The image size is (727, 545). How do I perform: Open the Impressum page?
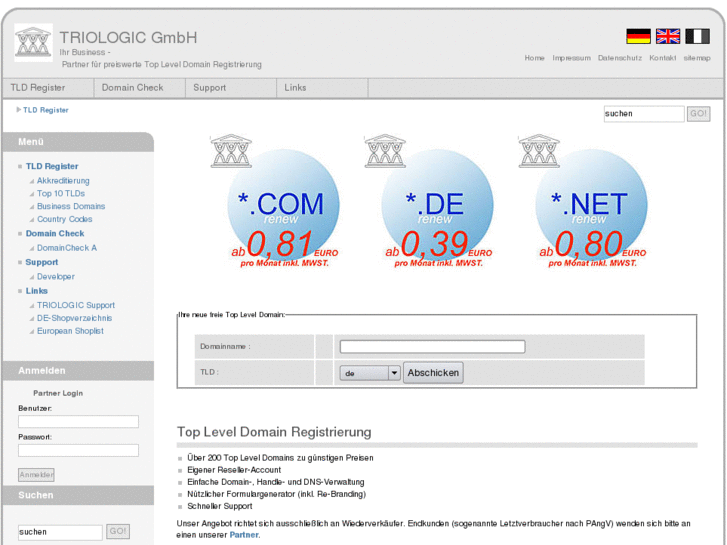tap(571, 58)
